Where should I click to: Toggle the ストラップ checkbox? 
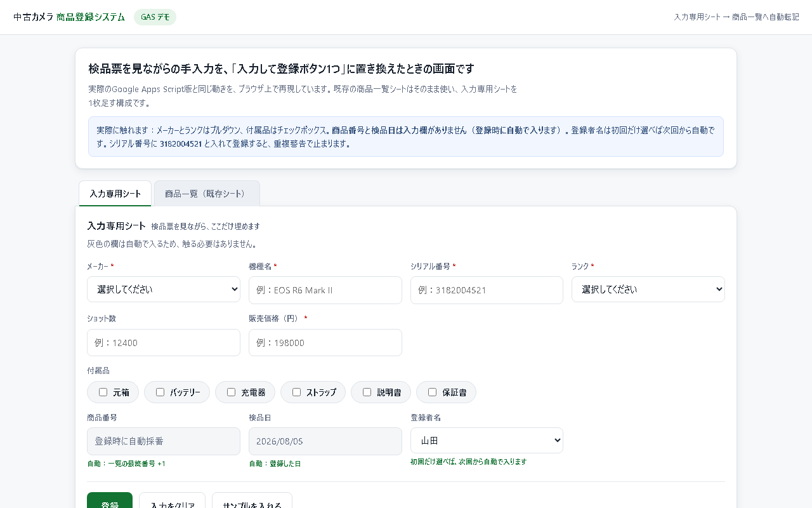tap(296, 392)
